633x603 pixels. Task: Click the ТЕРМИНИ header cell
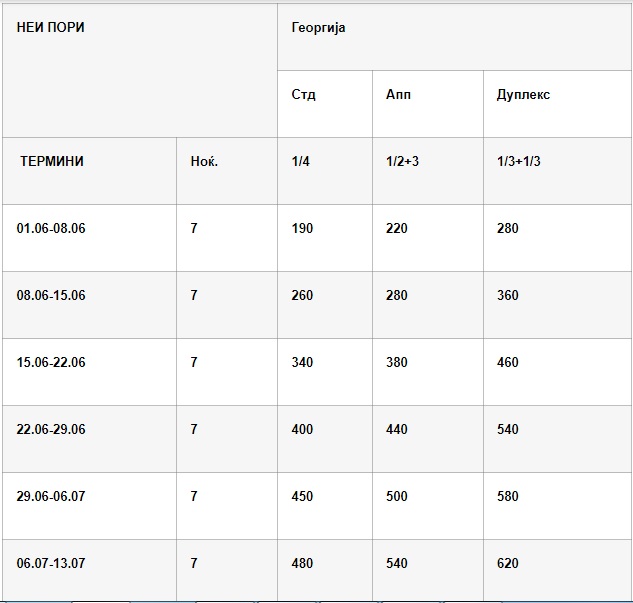52,161
